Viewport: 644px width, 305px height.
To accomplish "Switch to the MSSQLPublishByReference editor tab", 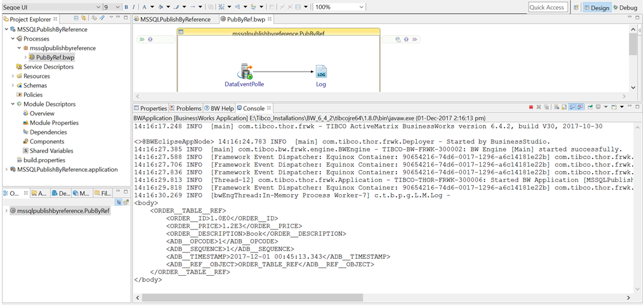I will click(172, 19).
